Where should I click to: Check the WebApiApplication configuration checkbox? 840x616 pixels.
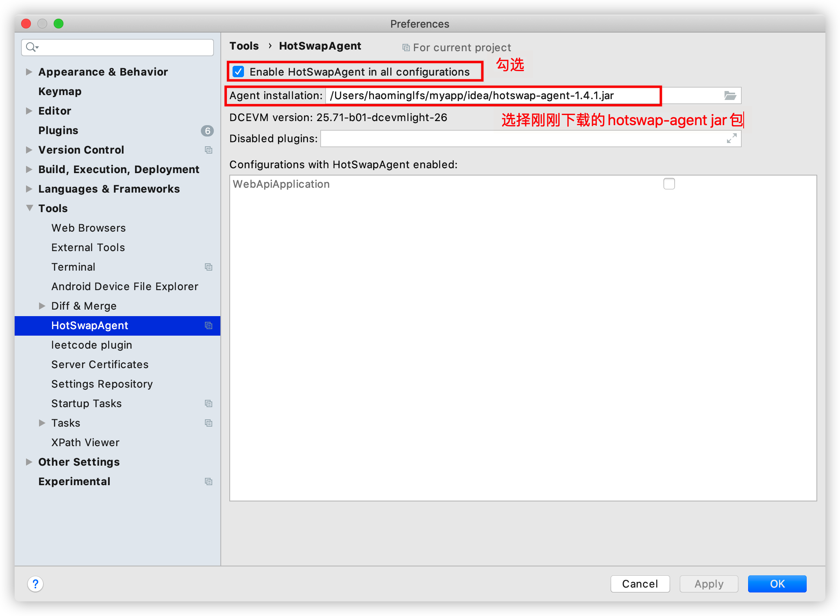pos(669,184)
